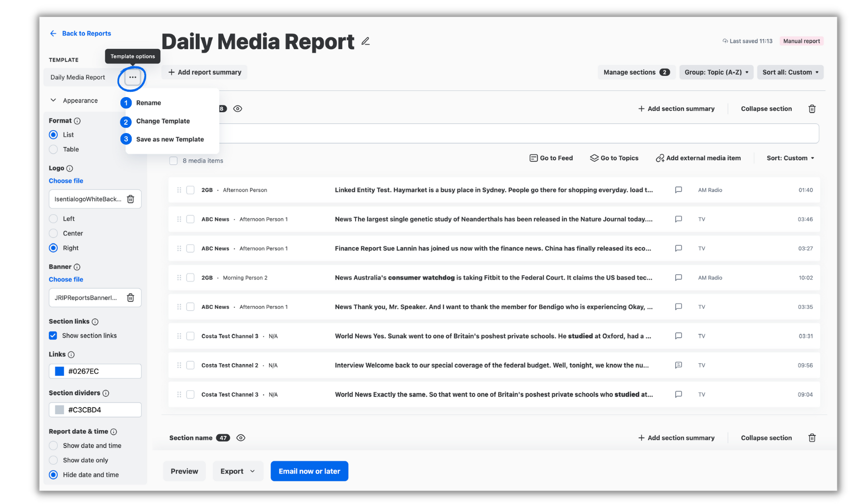Delete the JRIPReportsBanner banner file
Viewport: 868px width, 504px height.
click(x=131, y=298)
